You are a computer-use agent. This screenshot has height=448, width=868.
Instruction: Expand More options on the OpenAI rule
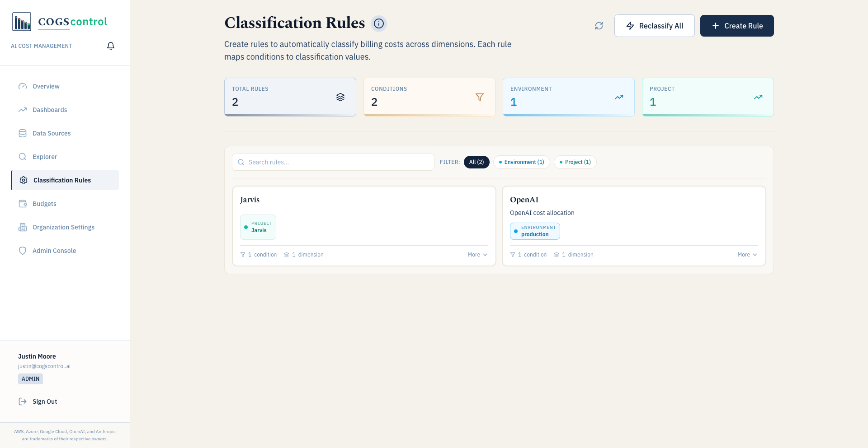[747, 254]
